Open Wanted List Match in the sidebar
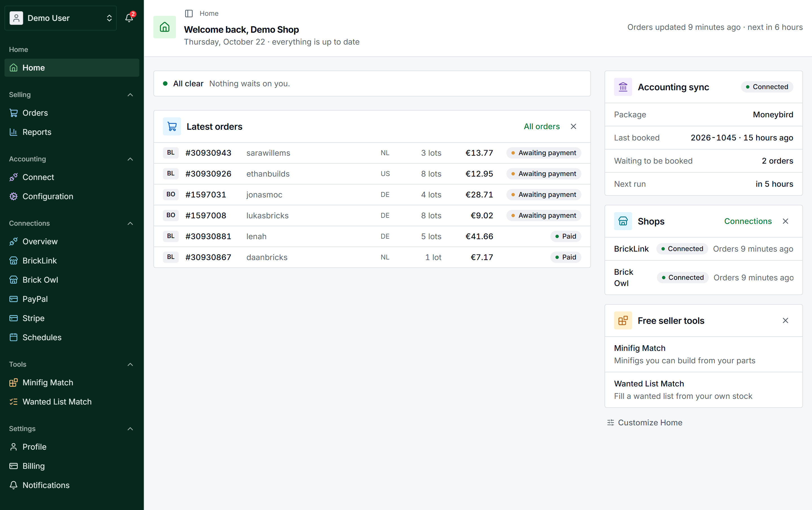Viewport: 812px width, 510px height. click(x=72, y=402)
